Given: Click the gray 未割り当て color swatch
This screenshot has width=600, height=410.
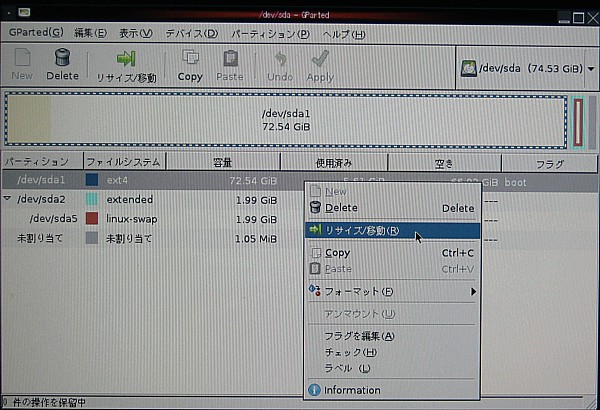Looking at the screenshot, I should (91, 238).
